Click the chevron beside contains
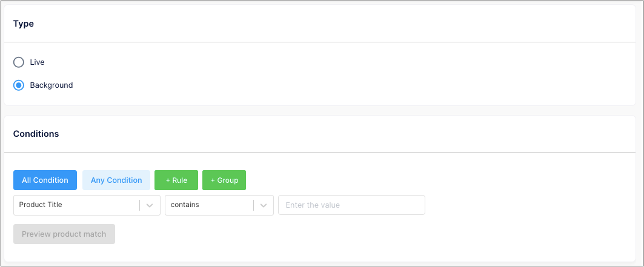644x267 pixels. click(264, 205)
